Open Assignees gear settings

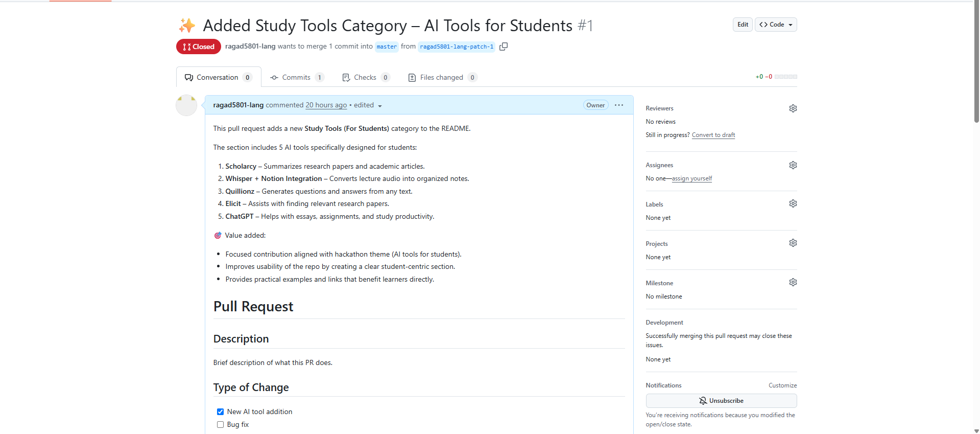[793, 165]
